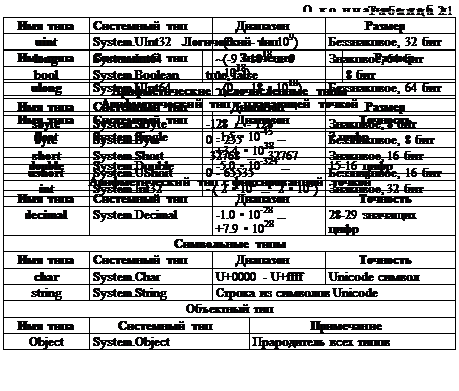The image size is (459, 391).
Task: Select the "U+0000 - U+ffff" range cell
Action: (x=269, y=277)
